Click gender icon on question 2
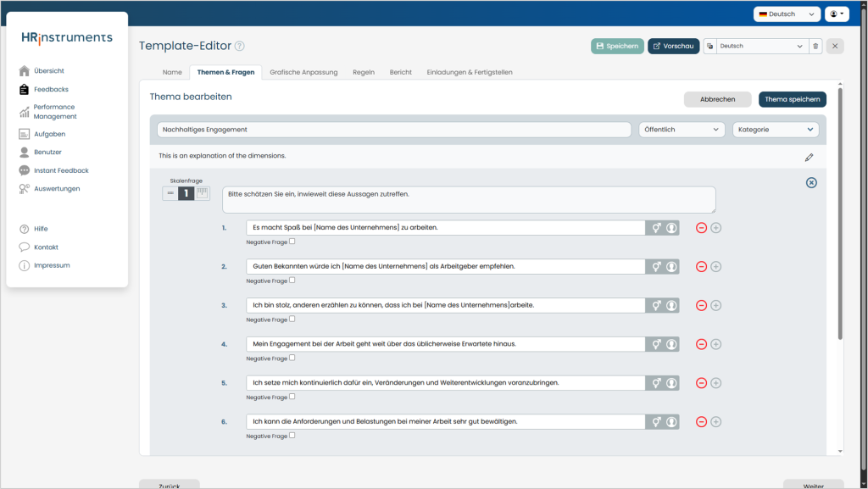 tap(656, 267)
